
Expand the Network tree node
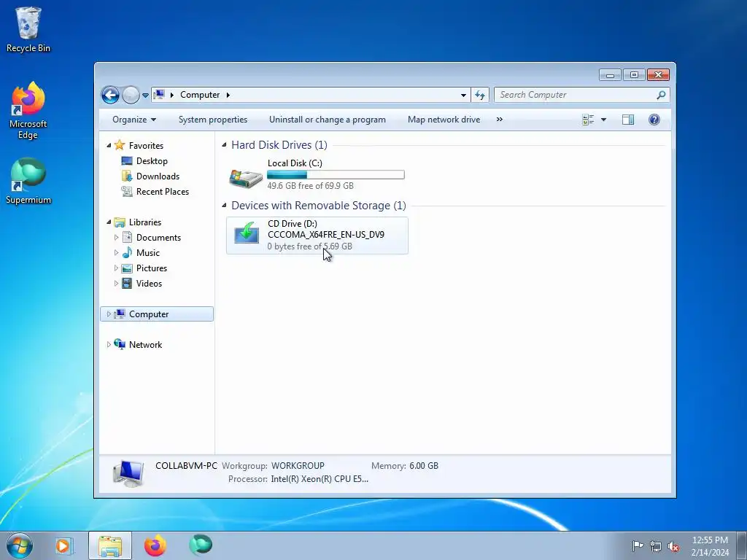[x=109, y=344]
